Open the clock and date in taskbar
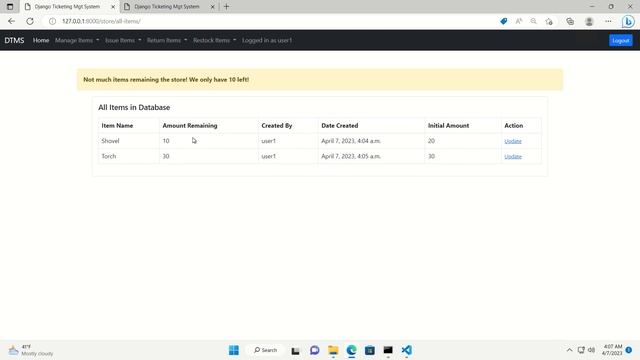Image resolution: width=640 pixels, height=360 pixels. click(x=612, y=350)
